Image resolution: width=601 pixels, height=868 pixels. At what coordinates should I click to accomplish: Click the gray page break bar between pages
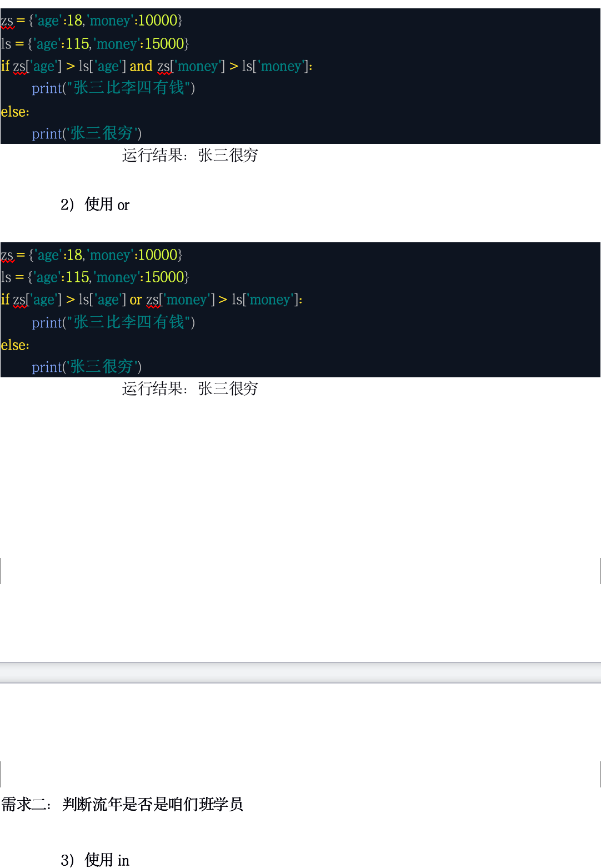click(x=300, y=672)
